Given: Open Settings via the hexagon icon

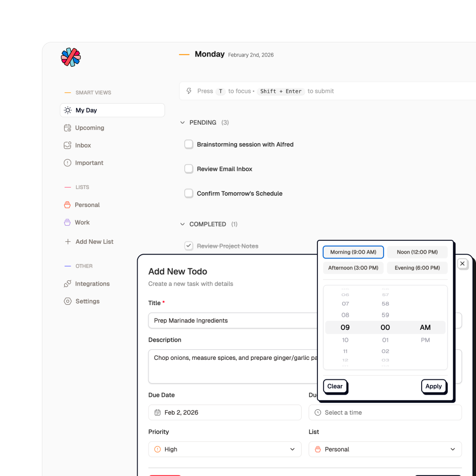Looking at the screenshot, I should point(68,301).
